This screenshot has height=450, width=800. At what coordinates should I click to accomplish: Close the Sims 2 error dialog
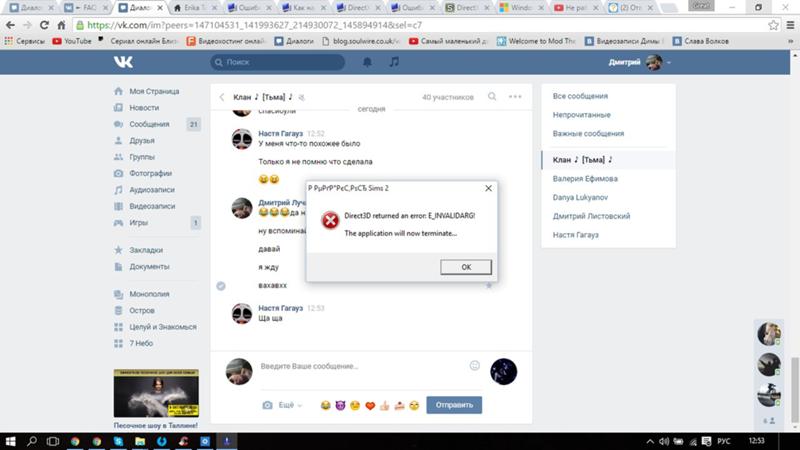(x=488, y=188)
